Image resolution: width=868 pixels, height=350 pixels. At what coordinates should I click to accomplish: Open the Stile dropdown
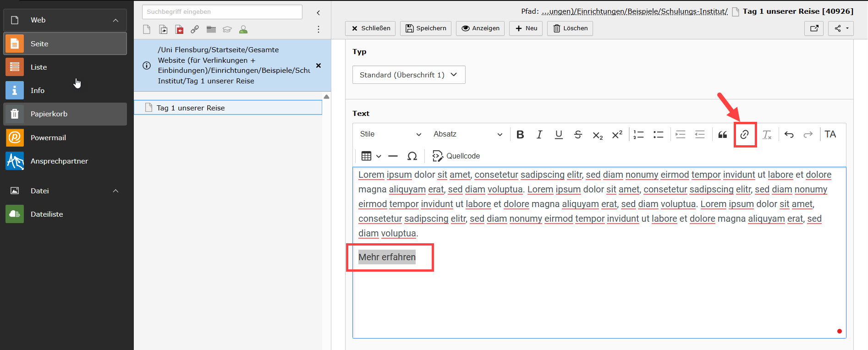390,134
